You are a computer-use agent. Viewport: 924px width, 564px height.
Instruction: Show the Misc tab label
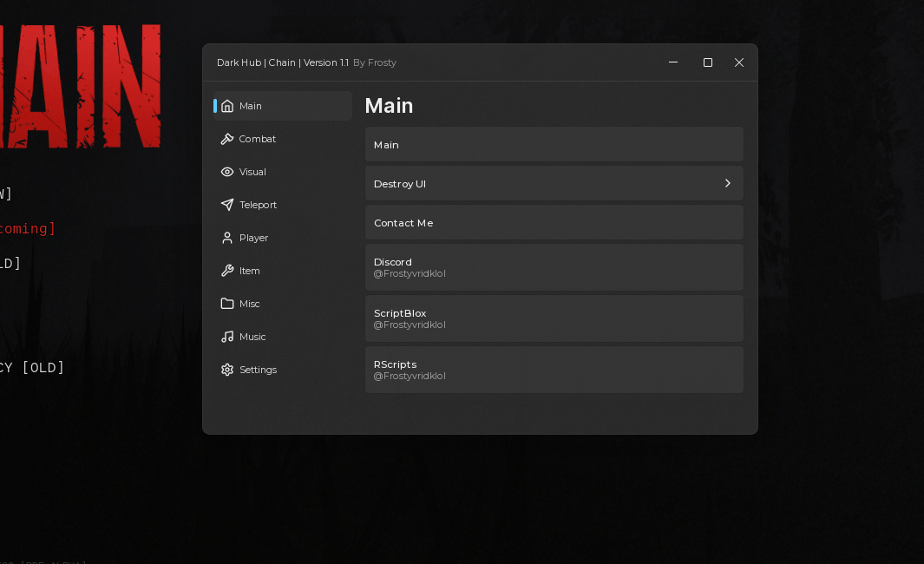tap(250, 304)
